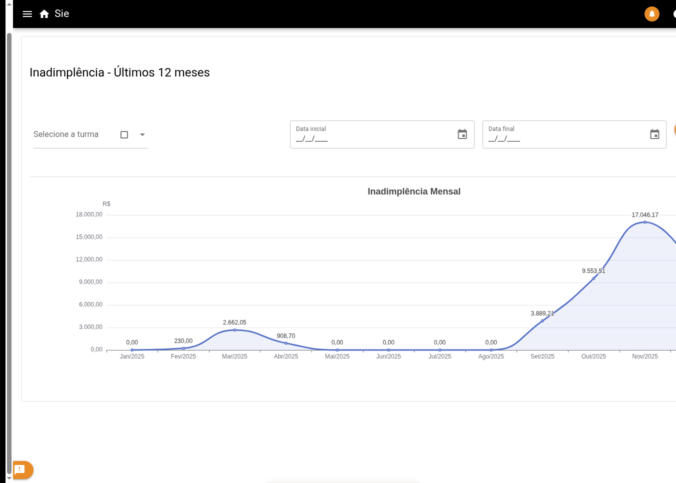Click the Set/2025 data point 3.889,21
The image size is (676, 483).
[542, 321]
